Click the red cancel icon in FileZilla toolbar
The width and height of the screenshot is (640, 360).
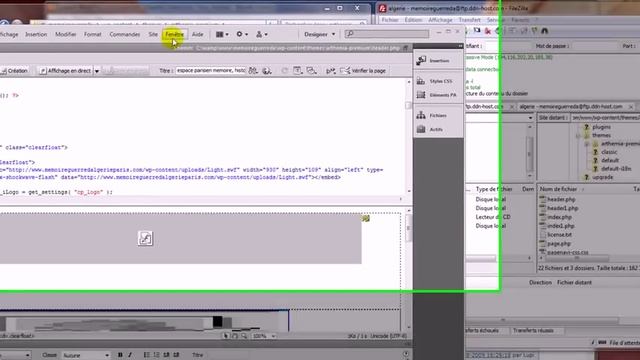click(488, 31)
